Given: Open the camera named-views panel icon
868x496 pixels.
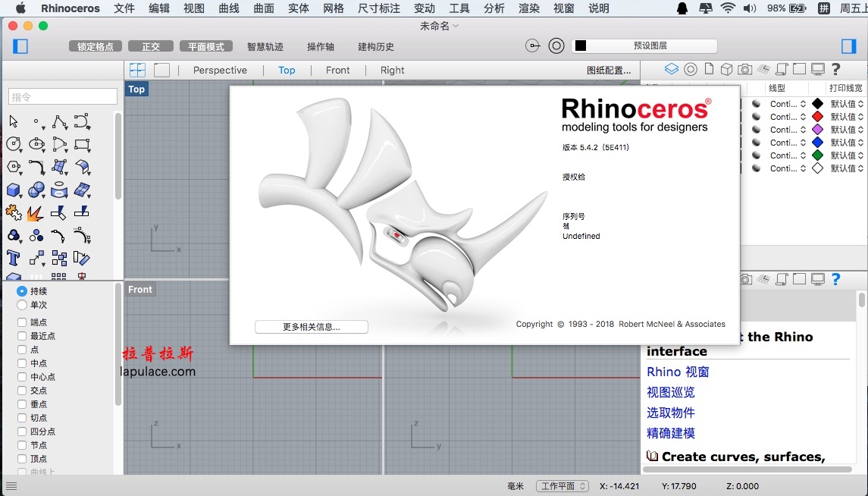Looking at the screenshot, I should click(745, 69).
